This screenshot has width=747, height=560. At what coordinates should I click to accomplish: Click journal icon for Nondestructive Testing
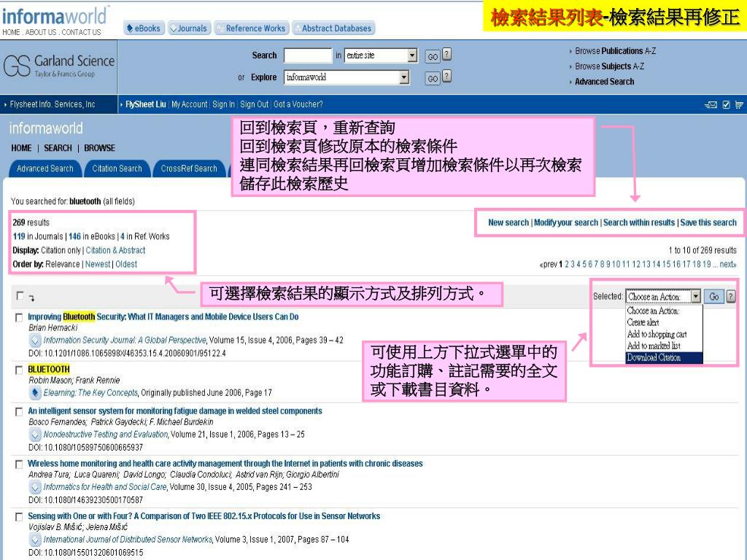(35, 435)
